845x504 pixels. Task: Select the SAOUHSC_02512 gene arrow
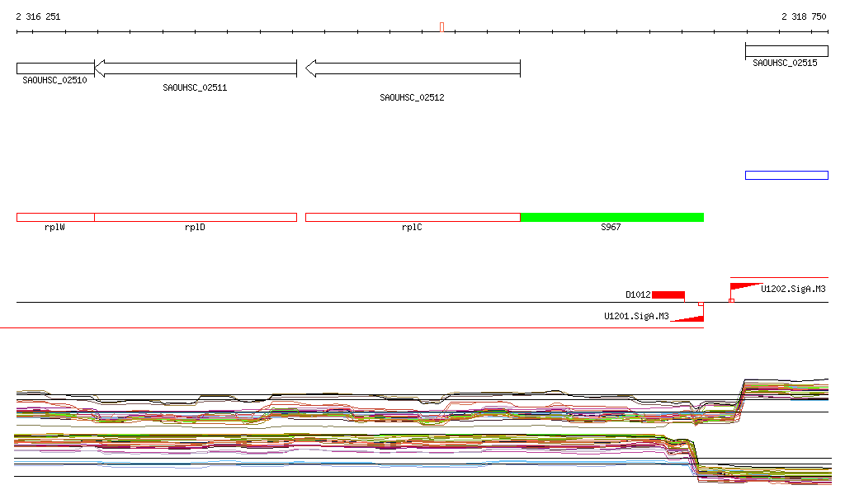coord(413,68)
